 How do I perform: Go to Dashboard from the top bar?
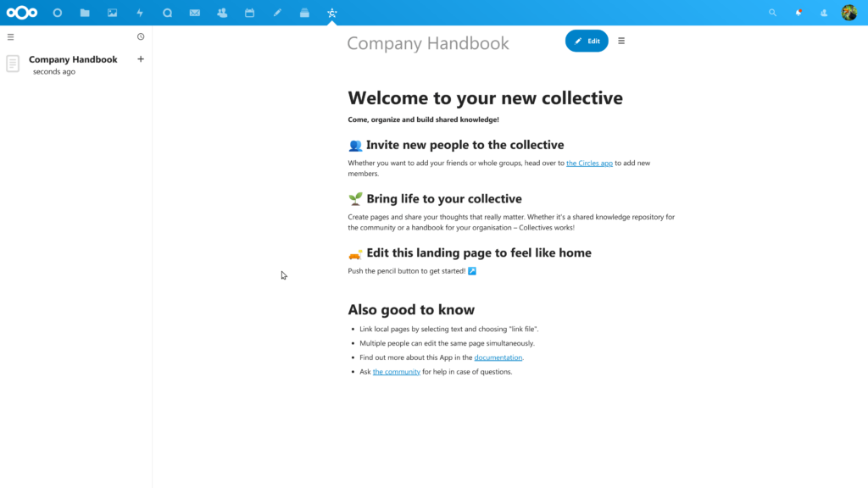coord(57,12)
